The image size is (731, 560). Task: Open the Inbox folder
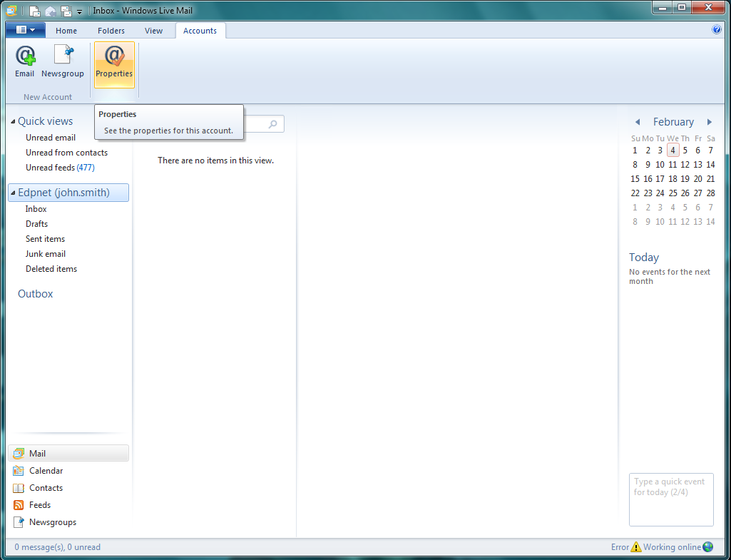coord(36,209)
